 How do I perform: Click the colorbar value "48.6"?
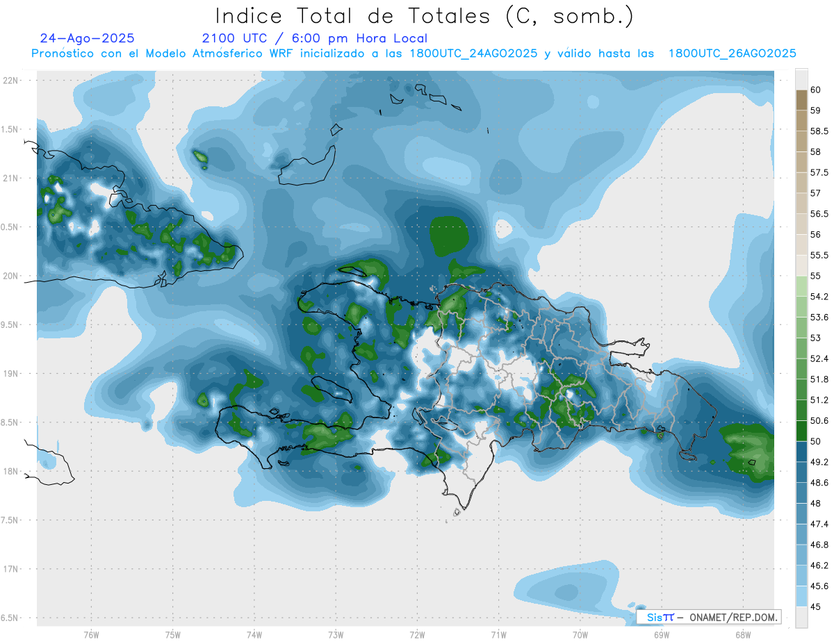(x=819, y=482)
